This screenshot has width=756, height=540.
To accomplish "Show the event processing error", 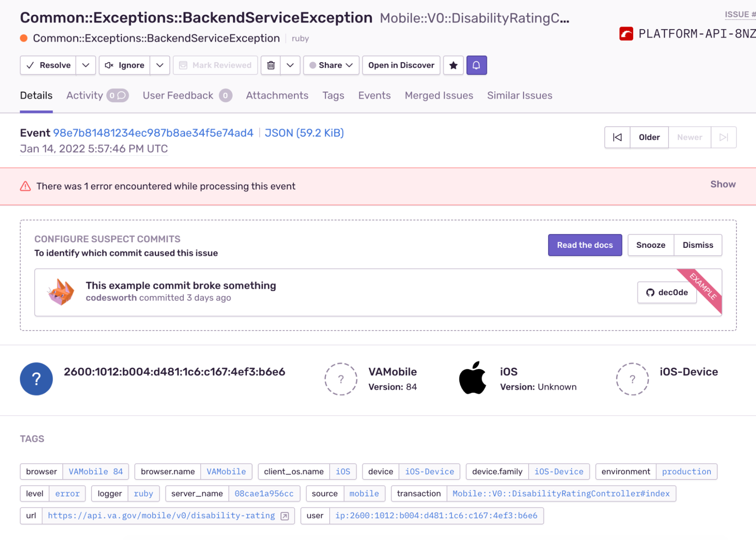I will 723,184.
